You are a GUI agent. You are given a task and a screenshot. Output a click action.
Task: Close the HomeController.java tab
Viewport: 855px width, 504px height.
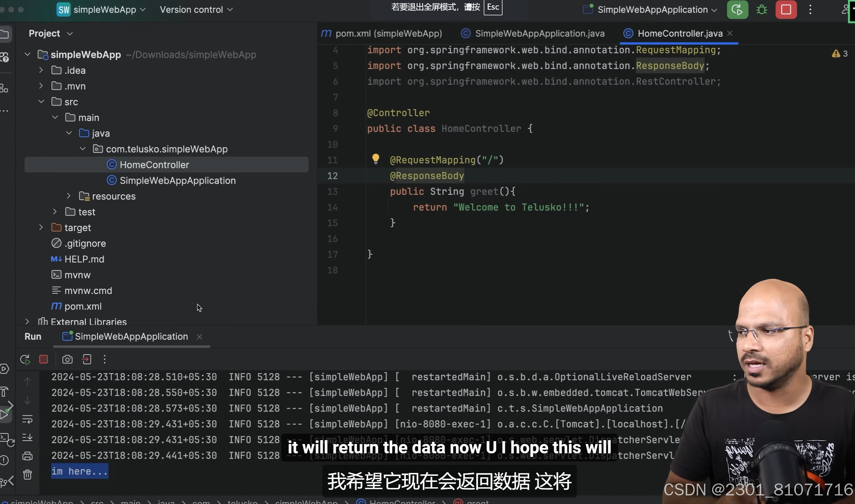pos(730,33)
